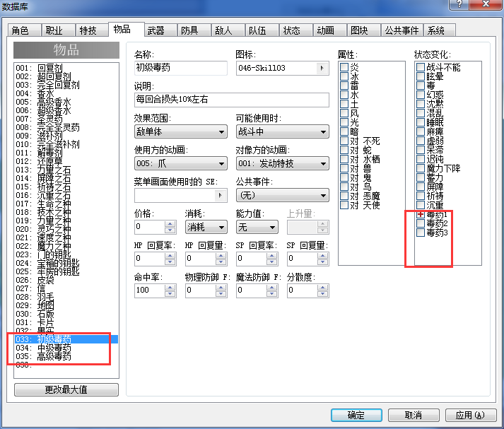Switch to the 角色 tab
The image size is (504, 429).
pos(24,30)
